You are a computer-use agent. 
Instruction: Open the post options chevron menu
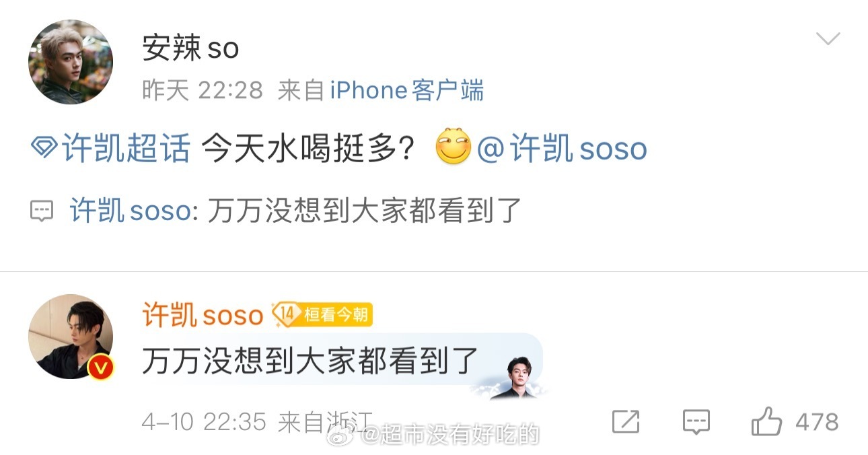828,39
